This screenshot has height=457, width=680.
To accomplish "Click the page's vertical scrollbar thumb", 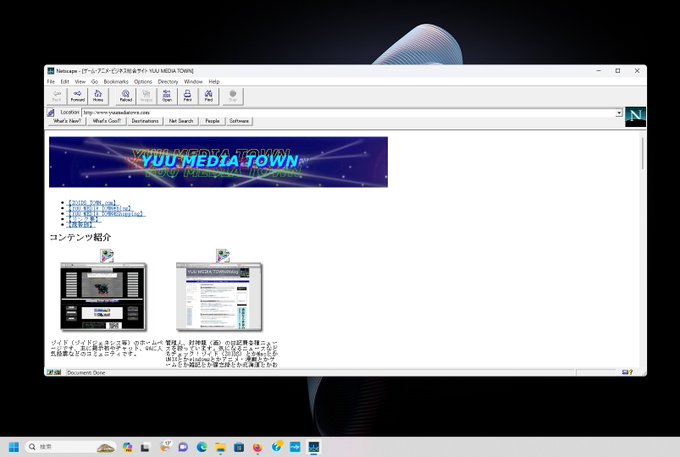I will click(642, 154).
